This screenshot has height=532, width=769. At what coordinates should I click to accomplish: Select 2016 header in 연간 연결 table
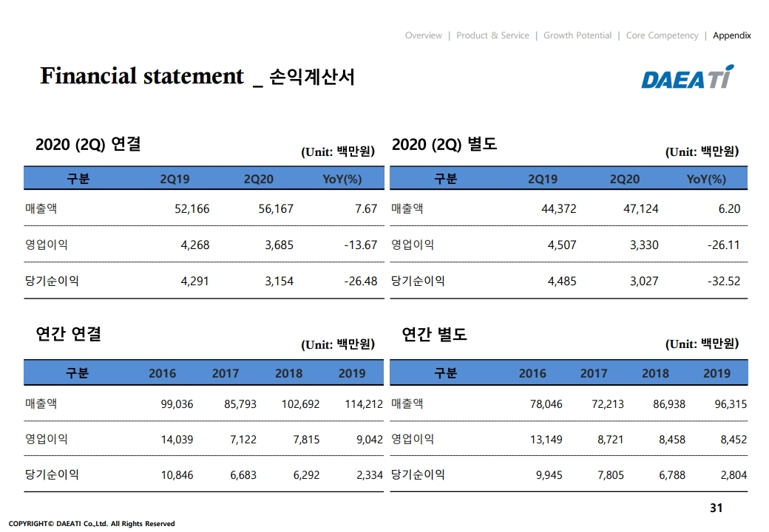click(163, 373)
